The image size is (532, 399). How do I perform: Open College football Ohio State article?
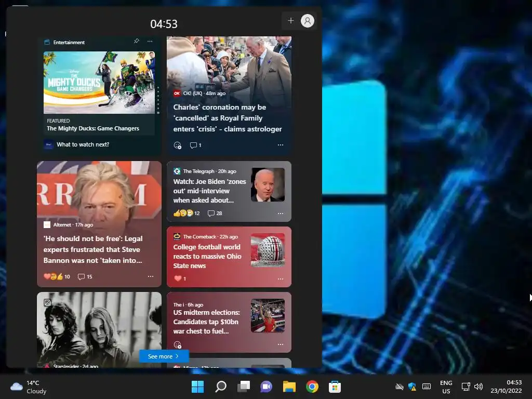point(207,256)
